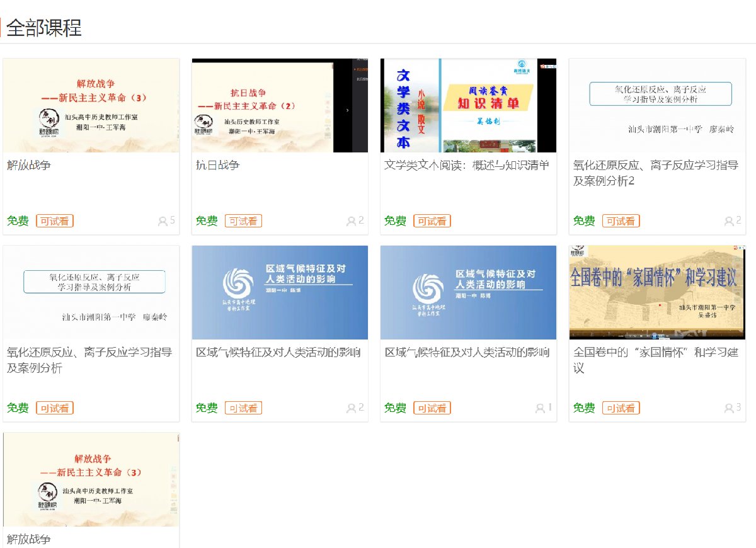Open thumbnail of 氧化还原反应 course without the 2 suffix
The image size is (756, 548).
[91, 292]
